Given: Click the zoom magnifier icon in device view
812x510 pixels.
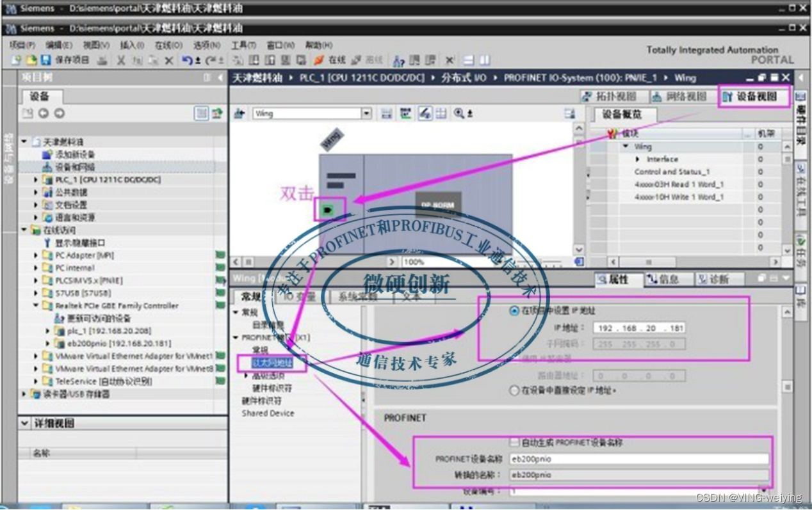Looking at the screenshot, I should (x=460, y=113).
